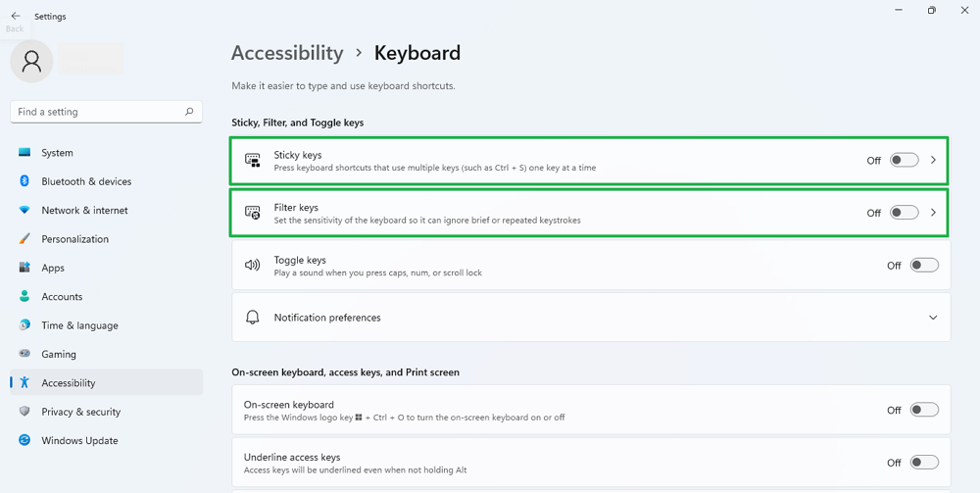Open Sticky keys details chevron

pos(933,160)
